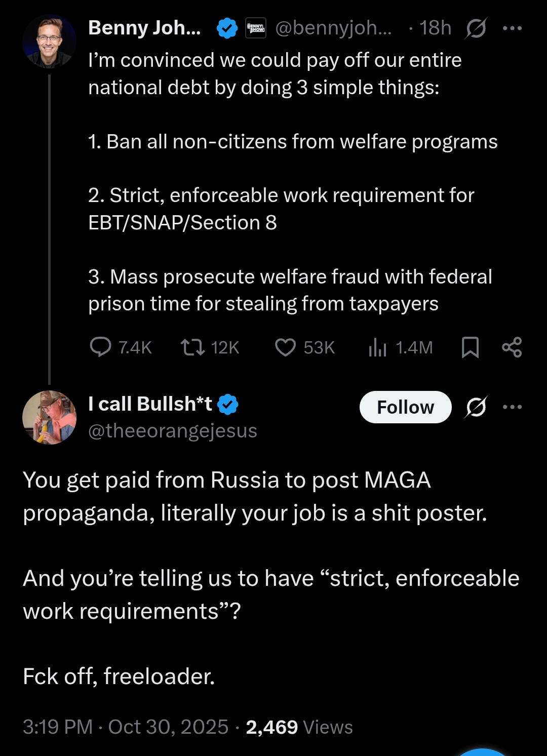Screen dimensions: 547x756
Task: Click the Benny Joh... display name
Action: 144,28
